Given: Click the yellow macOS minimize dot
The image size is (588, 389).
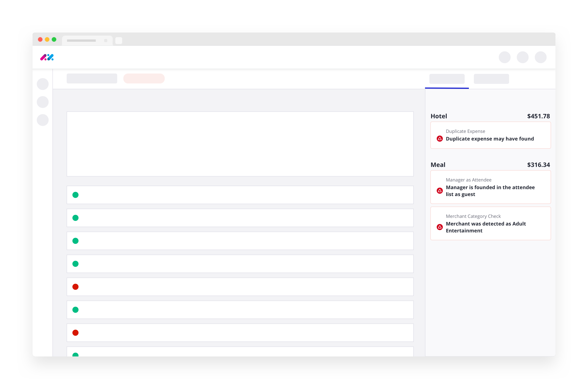Looking at the screenshot, I should (47, 39).
